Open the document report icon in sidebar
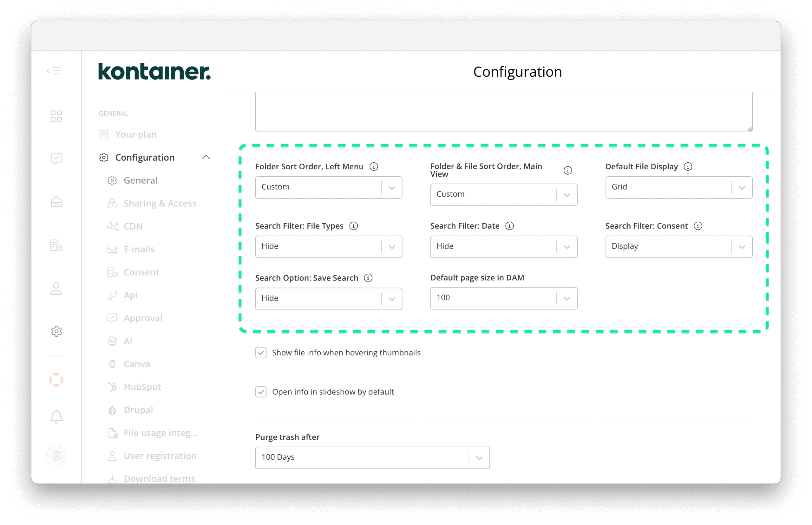The image size is (812, 525). pos(56,245)
